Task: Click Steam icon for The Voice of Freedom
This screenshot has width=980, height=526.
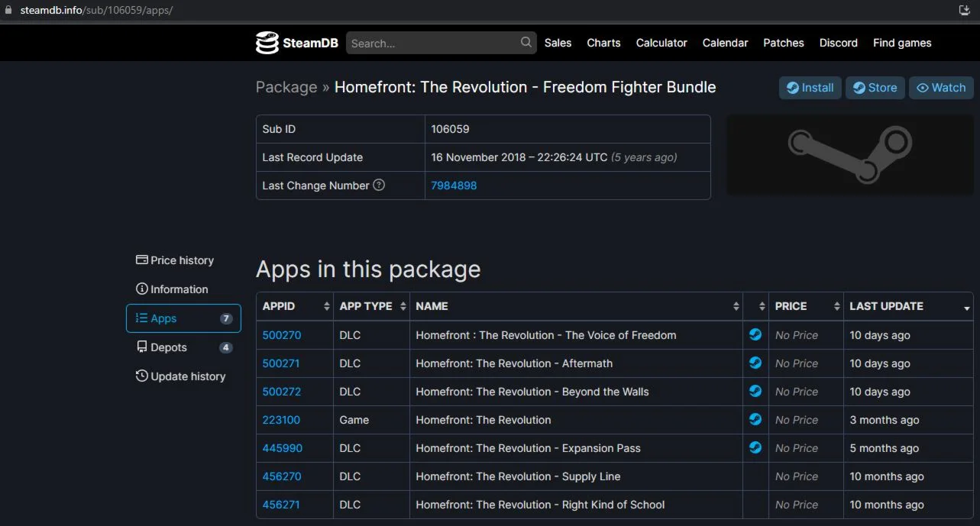Action: coord(755,334)
